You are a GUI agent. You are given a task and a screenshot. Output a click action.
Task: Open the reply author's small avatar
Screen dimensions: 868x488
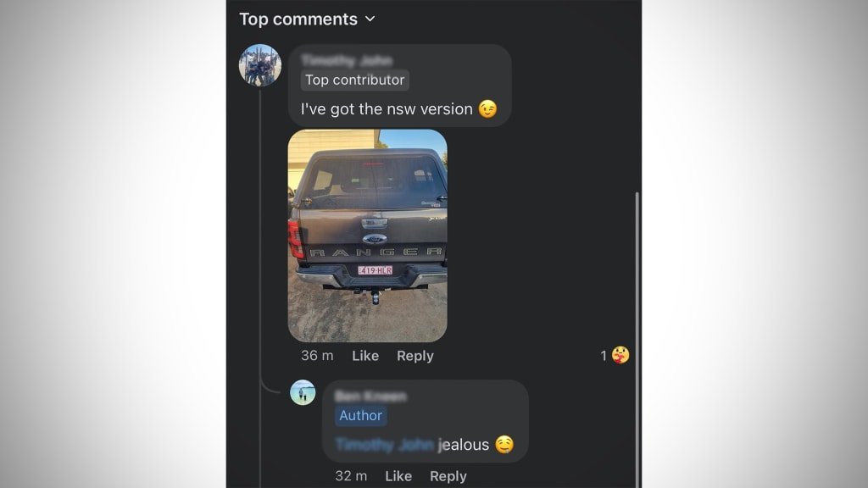click(x=303, y=392)
